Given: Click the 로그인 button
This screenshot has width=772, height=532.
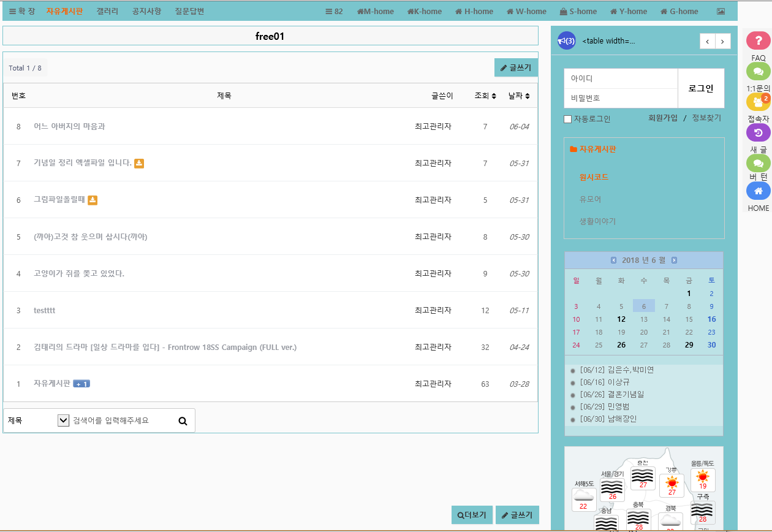Looking at the screenshot, I should click(x=701, y=88).
